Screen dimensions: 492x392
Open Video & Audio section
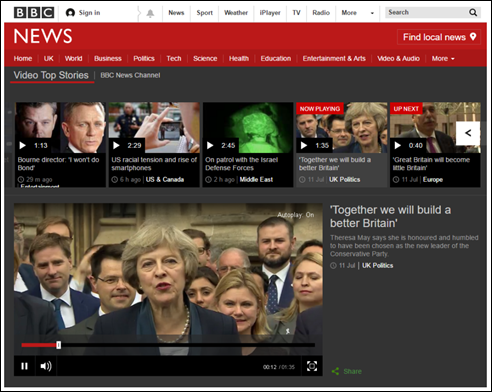point(398,59)
